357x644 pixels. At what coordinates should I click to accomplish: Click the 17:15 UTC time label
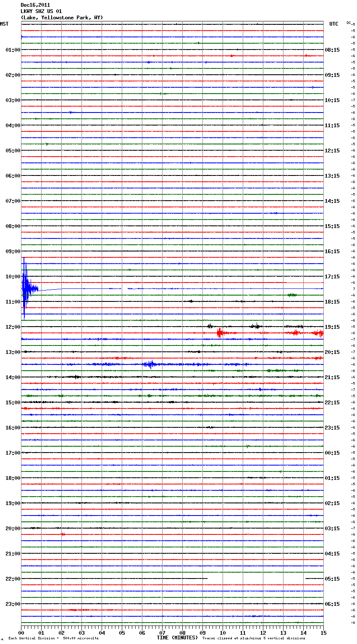(332, 277)
